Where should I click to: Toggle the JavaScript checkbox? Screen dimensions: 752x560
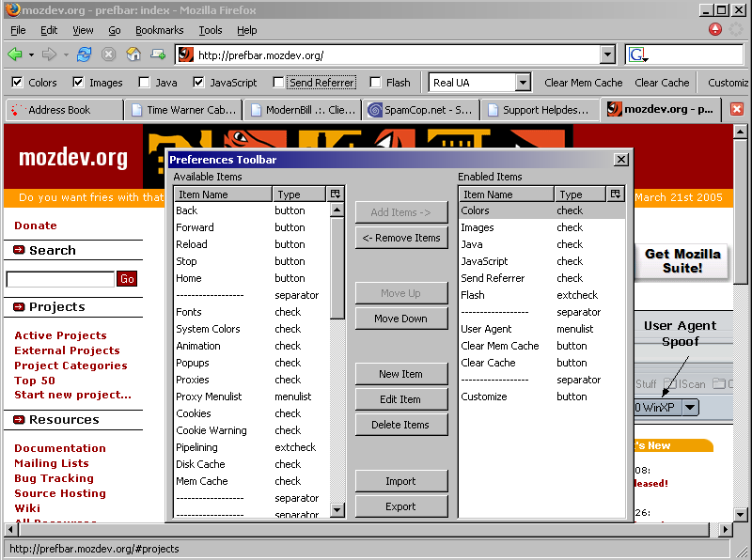tap(198, 83)
